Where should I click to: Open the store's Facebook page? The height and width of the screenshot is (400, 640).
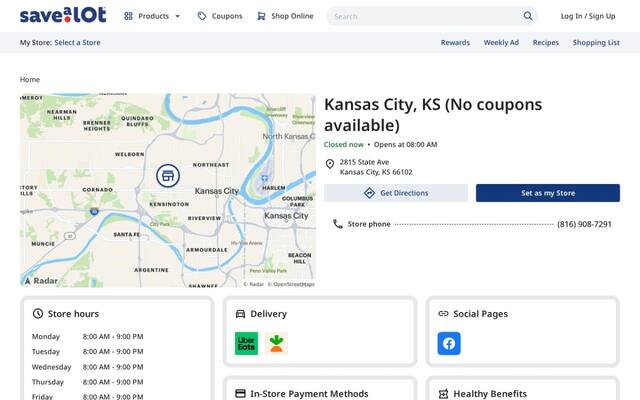449,343
